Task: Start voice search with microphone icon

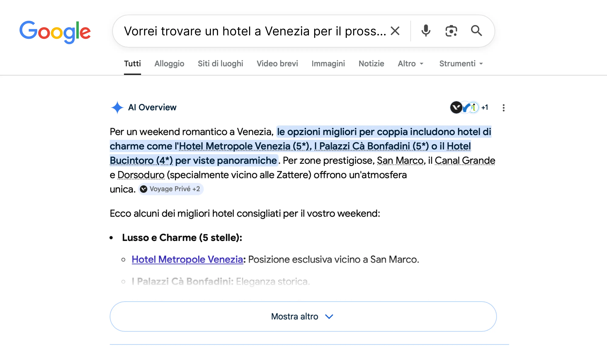Action: point(426,31)
